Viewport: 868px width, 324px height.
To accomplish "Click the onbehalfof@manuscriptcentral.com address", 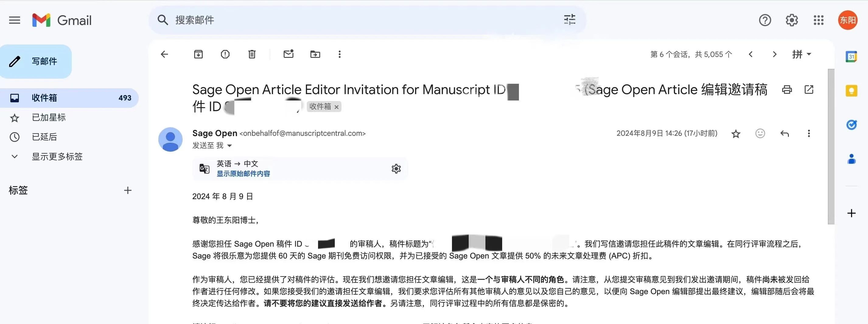I will 303,133.
